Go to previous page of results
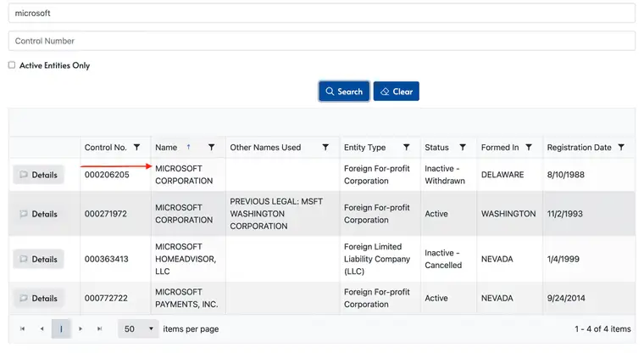644x353 pixels. [x=42, y=328]
